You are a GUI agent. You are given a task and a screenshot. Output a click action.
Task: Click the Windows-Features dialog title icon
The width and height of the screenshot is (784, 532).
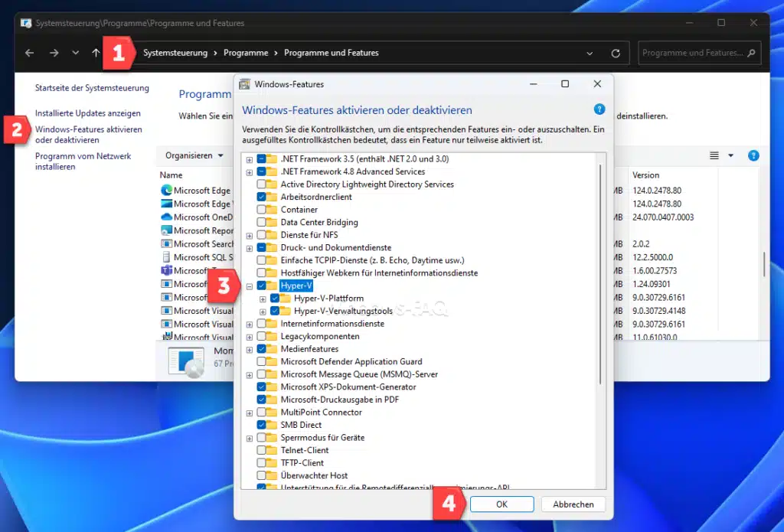[244, 84]
